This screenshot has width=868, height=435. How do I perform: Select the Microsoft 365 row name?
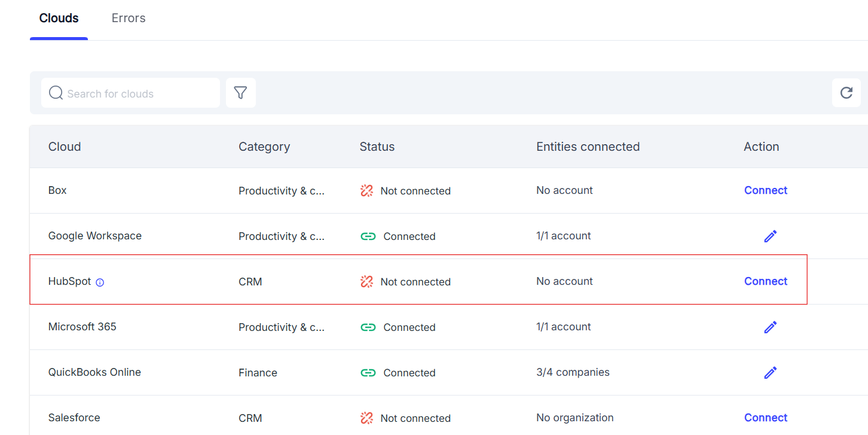coord(82,327)
